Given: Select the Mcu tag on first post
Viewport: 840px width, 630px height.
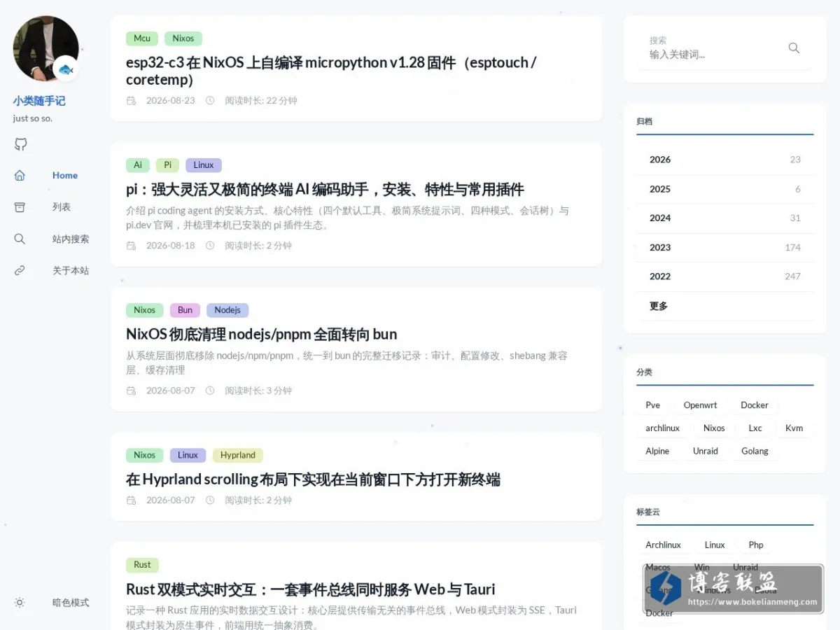Looking at the screenshot, I should (142, 38).
